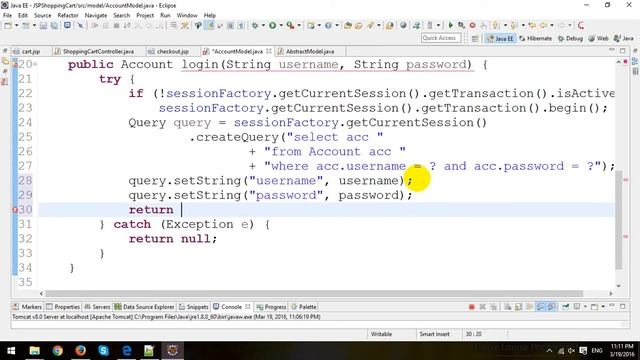Click the error marker on line 30
Screen dimensions: 640x360
15,210
